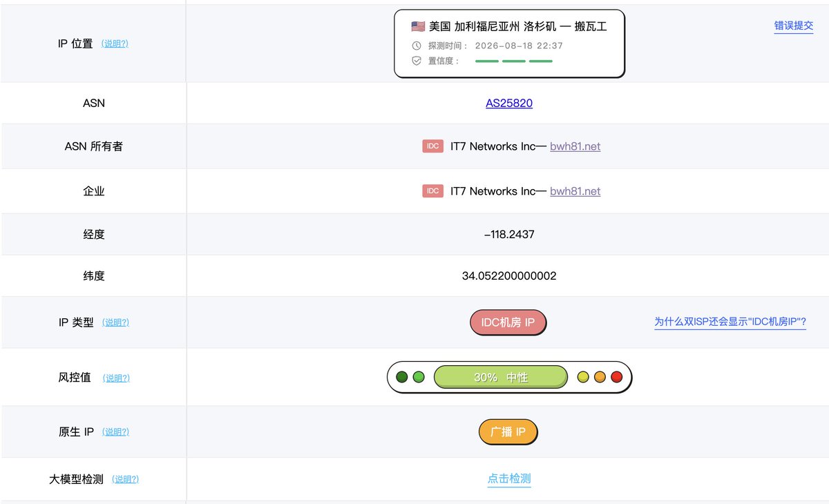Screen dimensions: 829x504
Task: Open the AS25820 link
Action: 509,103
